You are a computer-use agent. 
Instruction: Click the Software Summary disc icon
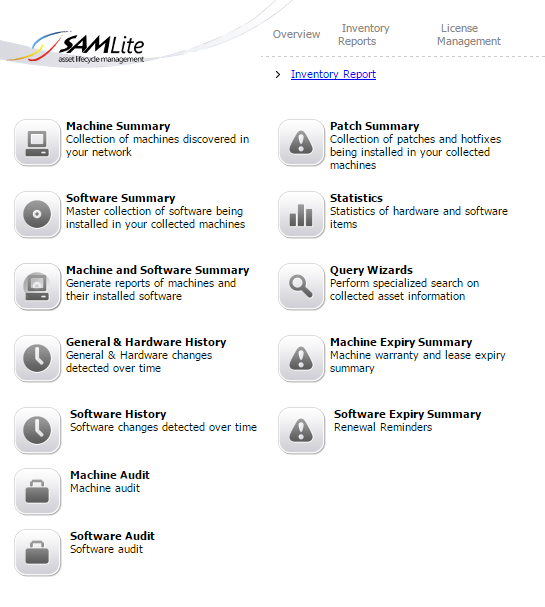click(38, 214)
